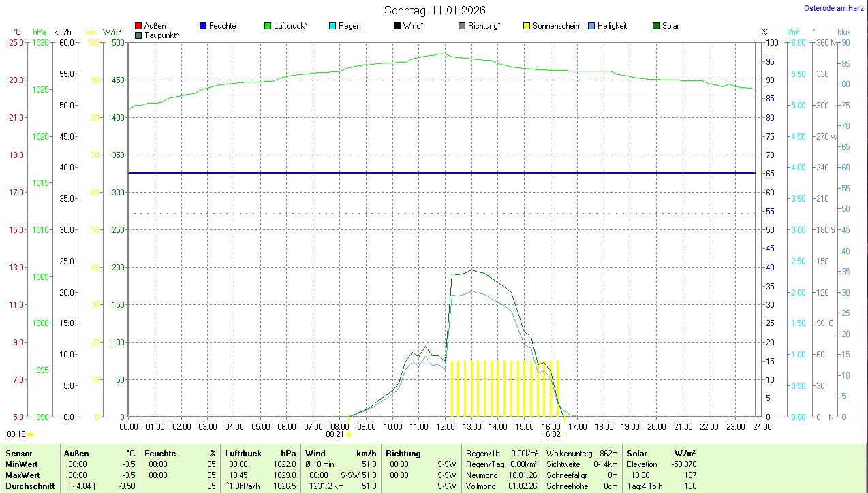The image size is (868, 493).
Task: Click the gray Richtung legend square
Action: point(462,26)
